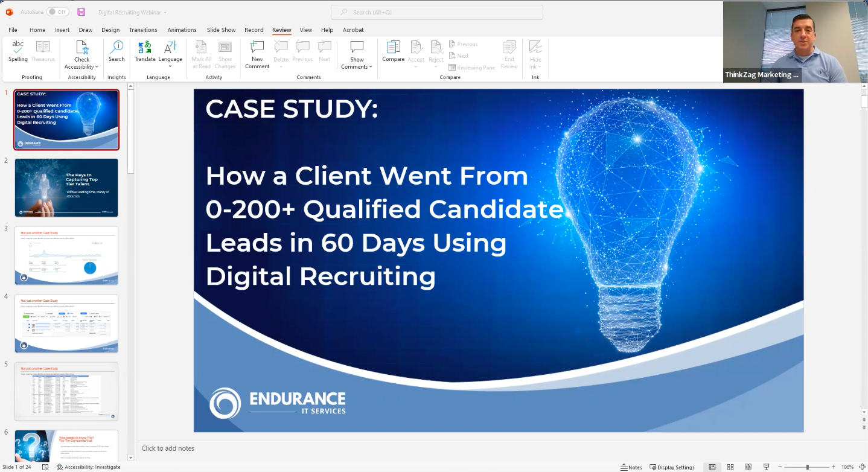Viewport: 868px width, 472px height.
Task: Click the Check Accessibility icon
Action: click(x=82, y=48)
